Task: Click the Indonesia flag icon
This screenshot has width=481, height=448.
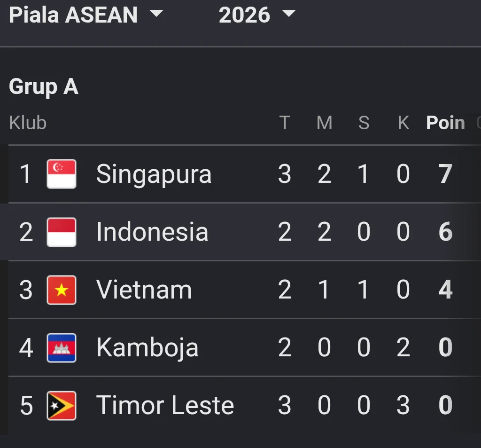Action: pos(62,232)
